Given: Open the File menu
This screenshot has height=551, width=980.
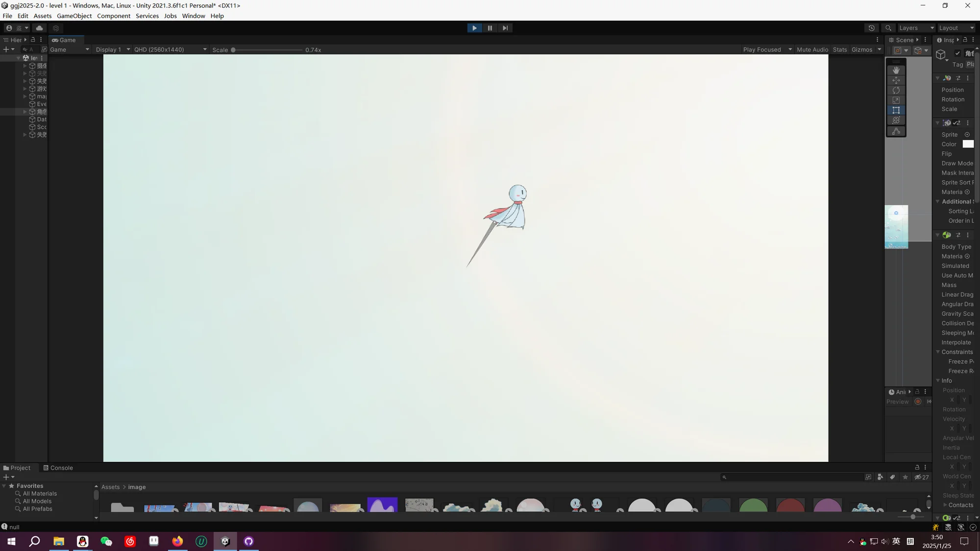Looking at the screenshot, I should click(x=7, y=16).
